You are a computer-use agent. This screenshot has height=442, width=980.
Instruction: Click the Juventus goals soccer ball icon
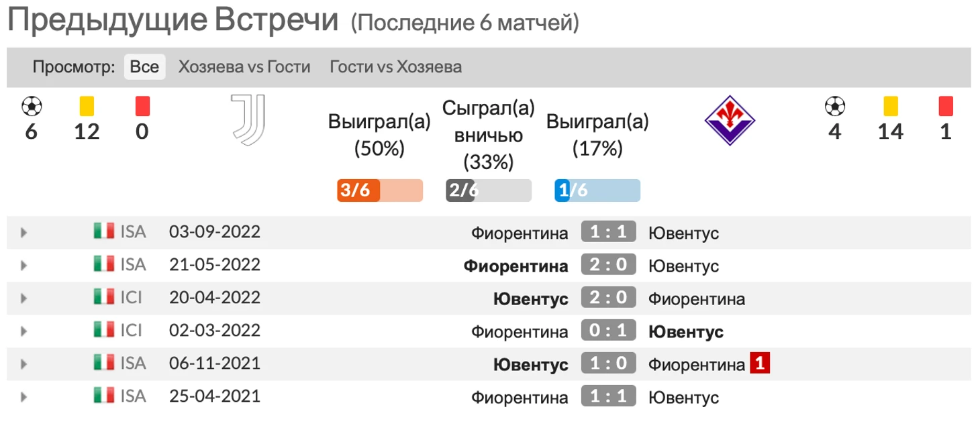coord(32,106)
